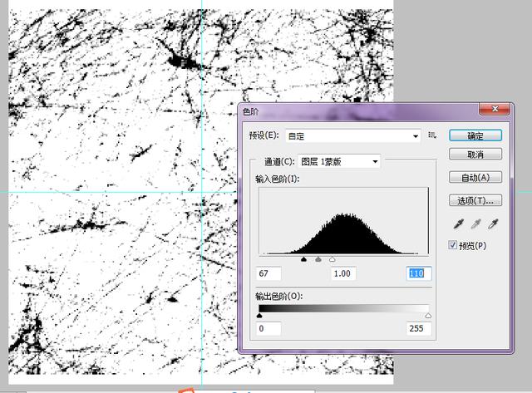Toggle the 预览(P) preview checkbox

click(452, 245)
